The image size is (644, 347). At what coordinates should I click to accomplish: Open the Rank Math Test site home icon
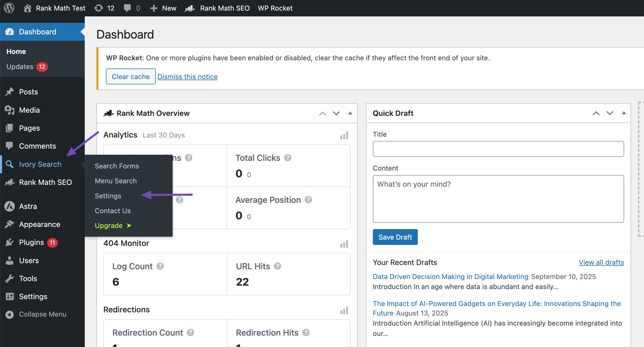(28, 8)
